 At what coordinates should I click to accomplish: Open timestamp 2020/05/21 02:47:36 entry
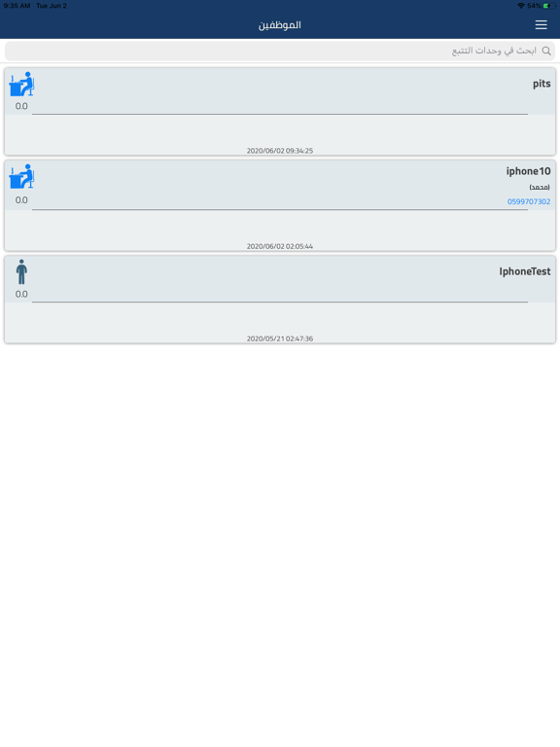coord(280,338)
